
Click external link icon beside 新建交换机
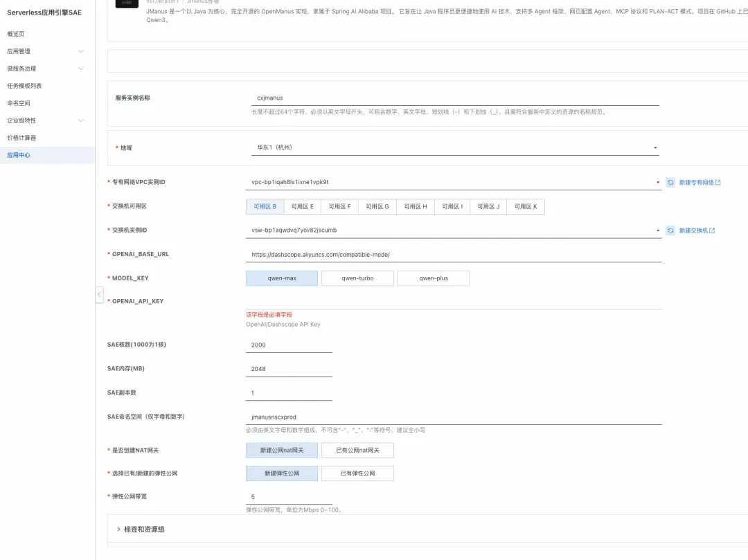(712, 231)
